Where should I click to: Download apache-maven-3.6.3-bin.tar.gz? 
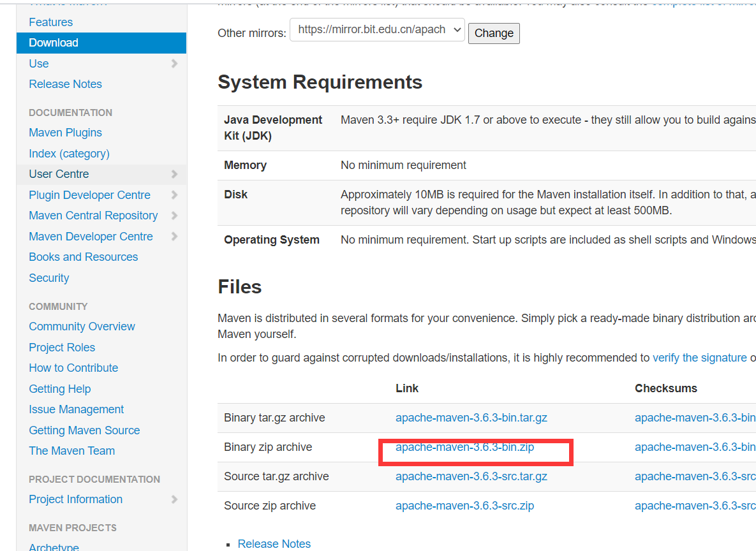(471, 418)
